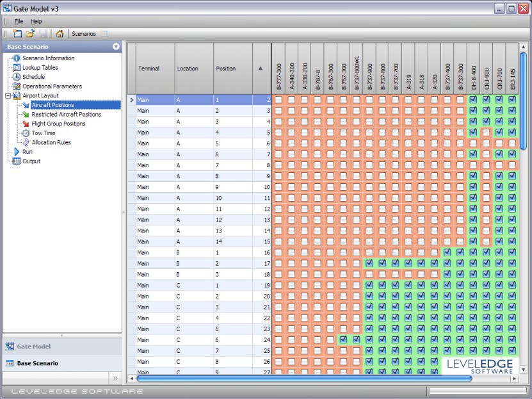Click the Scenarios toolbar button
This screenshot has width=532, height=399.
[x=83, y=33]
